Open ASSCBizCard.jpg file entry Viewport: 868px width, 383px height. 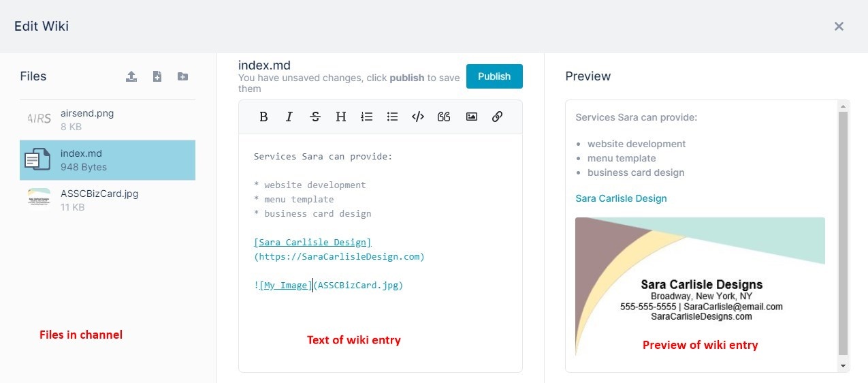coord(108,200)
